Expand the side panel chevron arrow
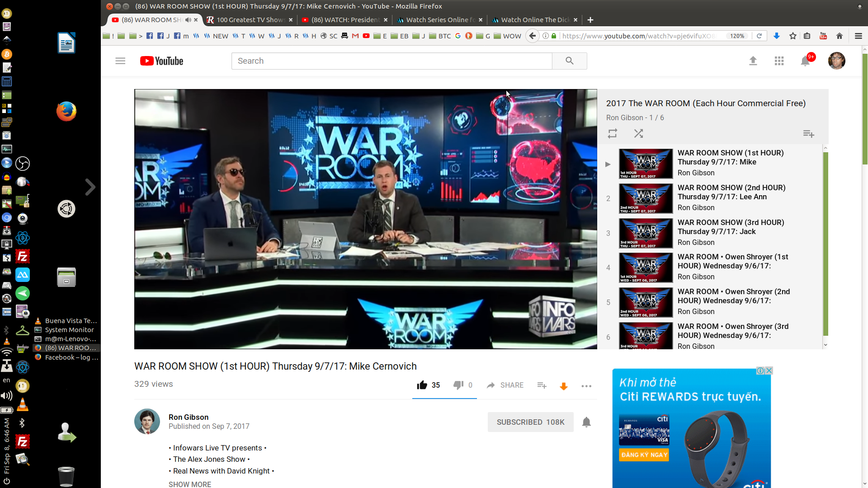This screenshot has width=868, height=488. 90,187
